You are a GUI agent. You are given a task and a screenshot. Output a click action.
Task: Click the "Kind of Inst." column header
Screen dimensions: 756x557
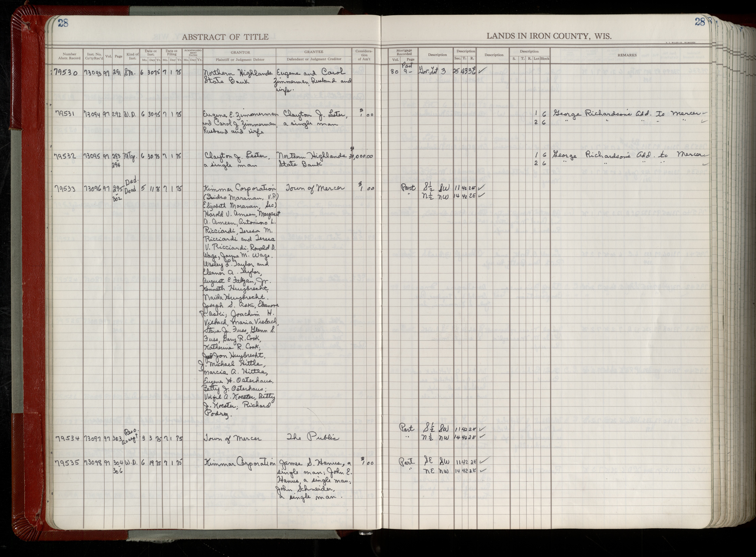(x=132, y=56)
